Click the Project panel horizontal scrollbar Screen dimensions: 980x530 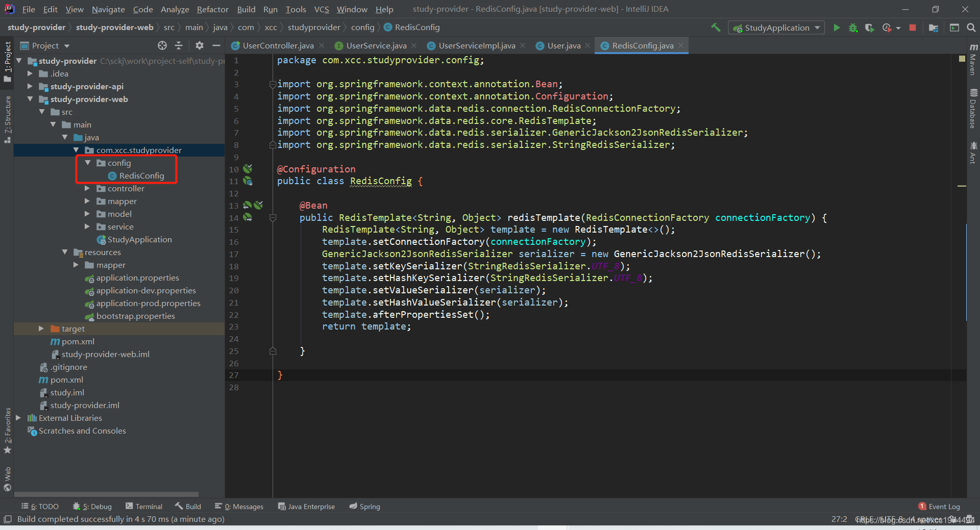pos(106,494)
